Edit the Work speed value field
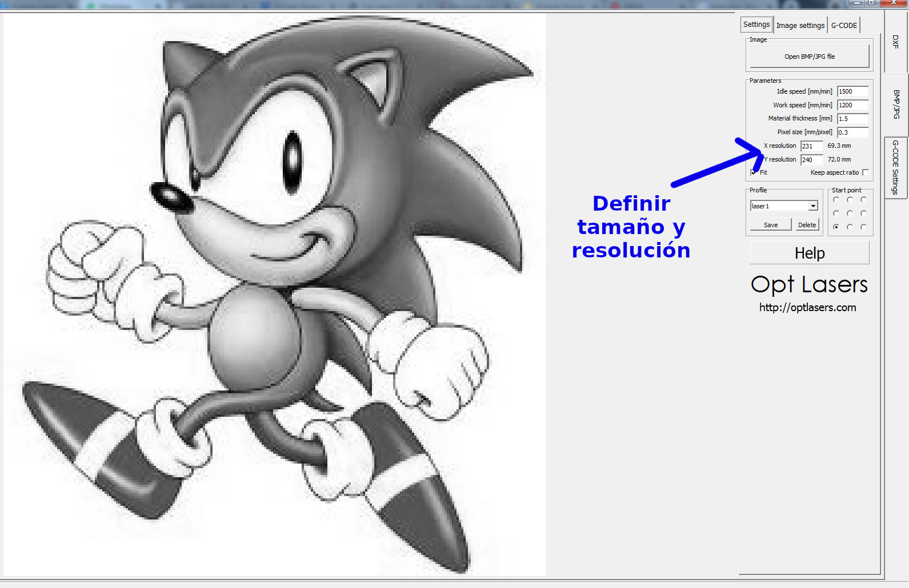Image resolution: width=909 pixels, height=588 pixels. pos(853,105)
